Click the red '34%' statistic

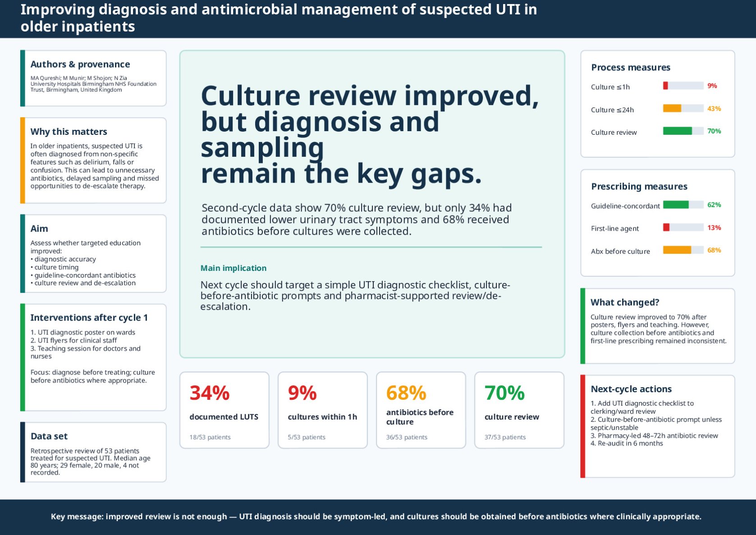click(210, 393)
